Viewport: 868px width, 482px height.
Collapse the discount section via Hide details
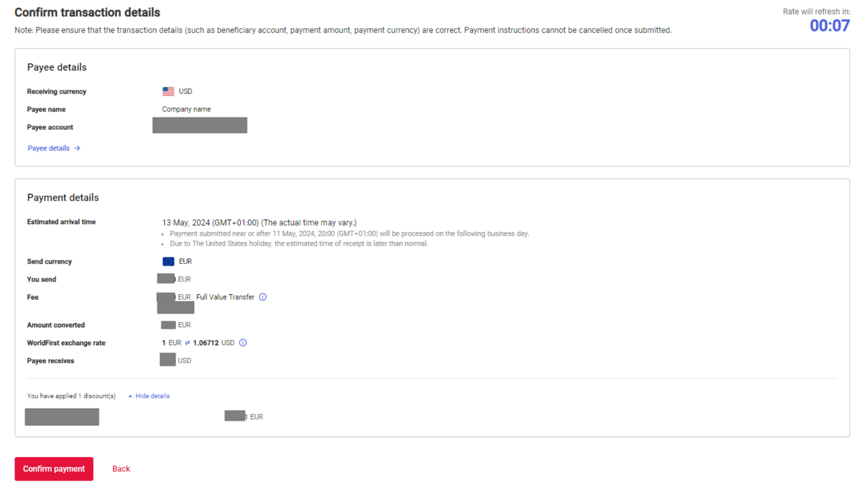tap(153, 396)
